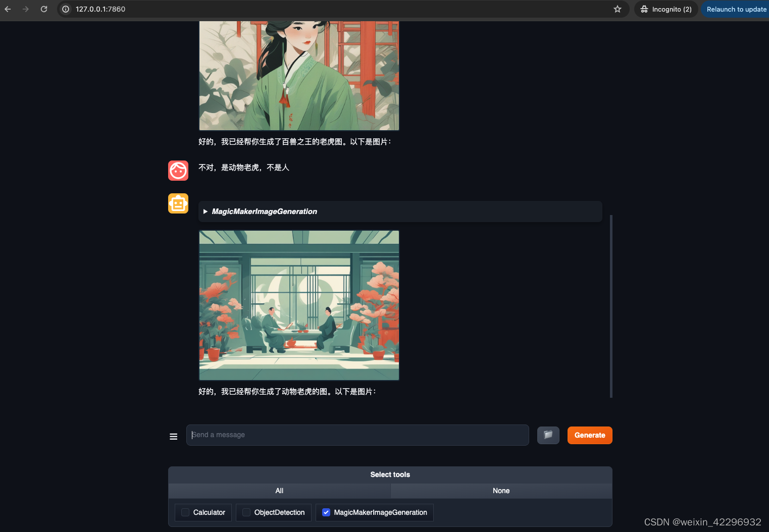The height and width of the screenshot is (532, 769).
Task: Enable the ObjectDetection tool checkbox
Action: click(246, 512)
